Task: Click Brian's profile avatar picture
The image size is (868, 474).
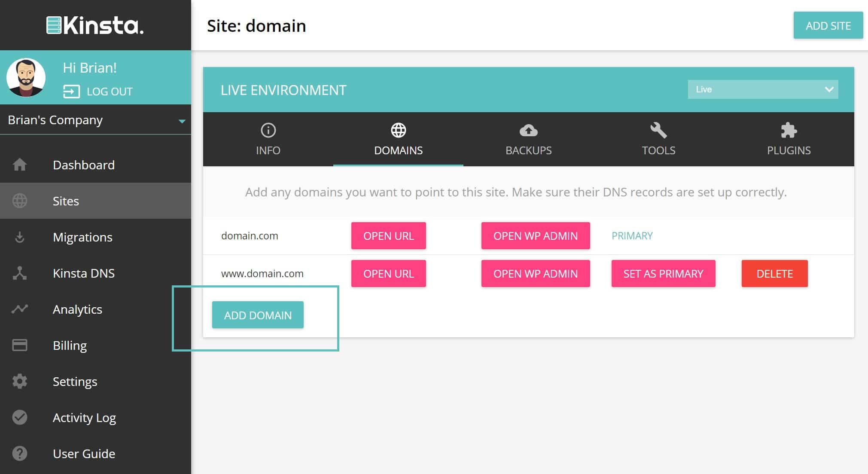Action: [26, 77]
